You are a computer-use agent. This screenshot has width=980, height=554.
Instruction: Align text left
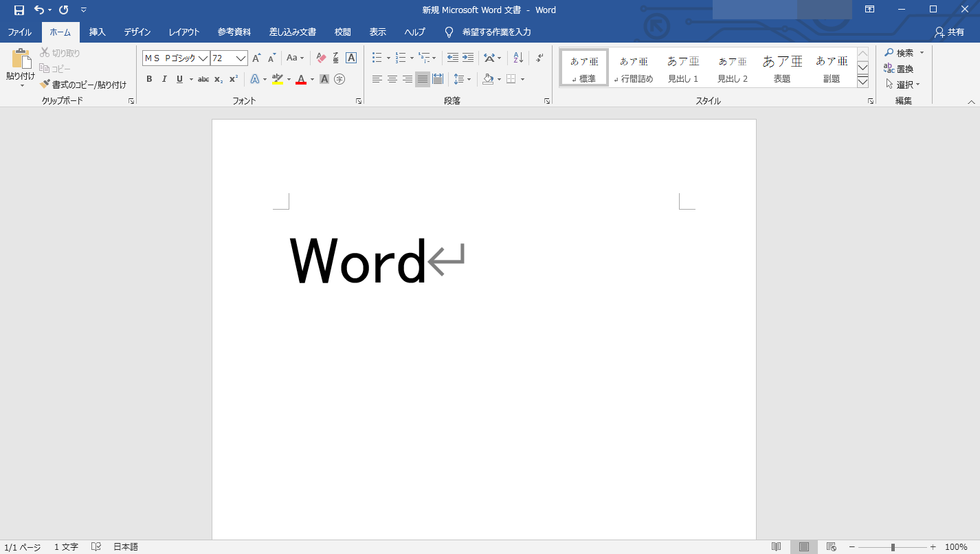point(377,79)
